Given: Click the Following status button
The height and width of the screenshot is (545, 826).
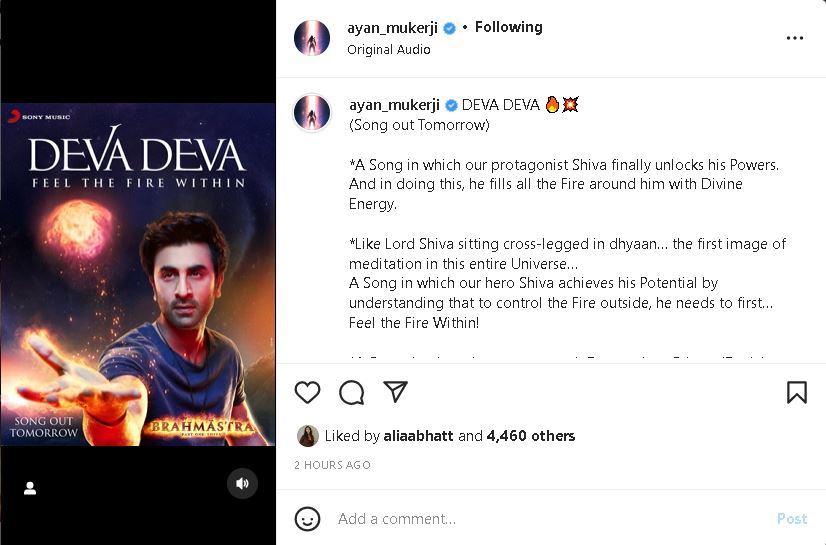Looking at the screenshot, I should (508, 27).
